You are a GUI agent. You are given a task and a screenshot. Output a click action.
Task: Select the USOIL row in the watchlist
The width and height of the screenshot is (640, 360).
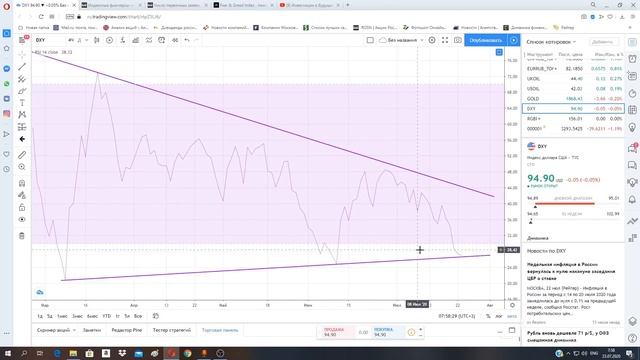(x=573, y=89)
